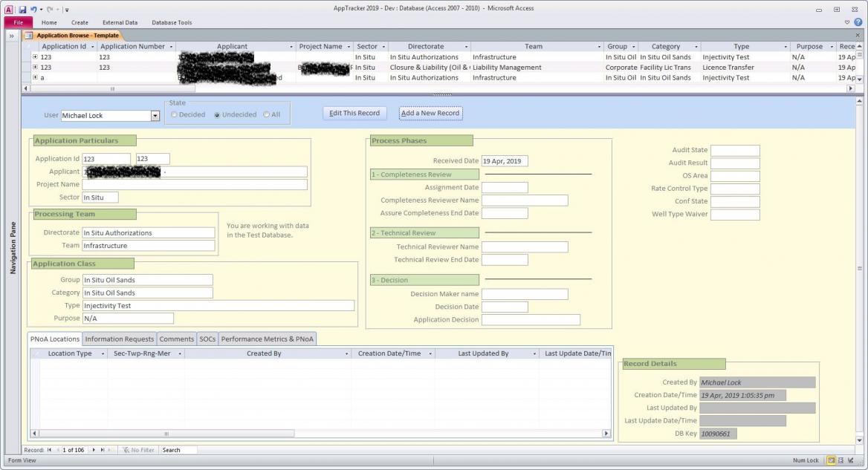Click the Add a New Record button
Screen dimensions: 868x470
coord(430,114)
